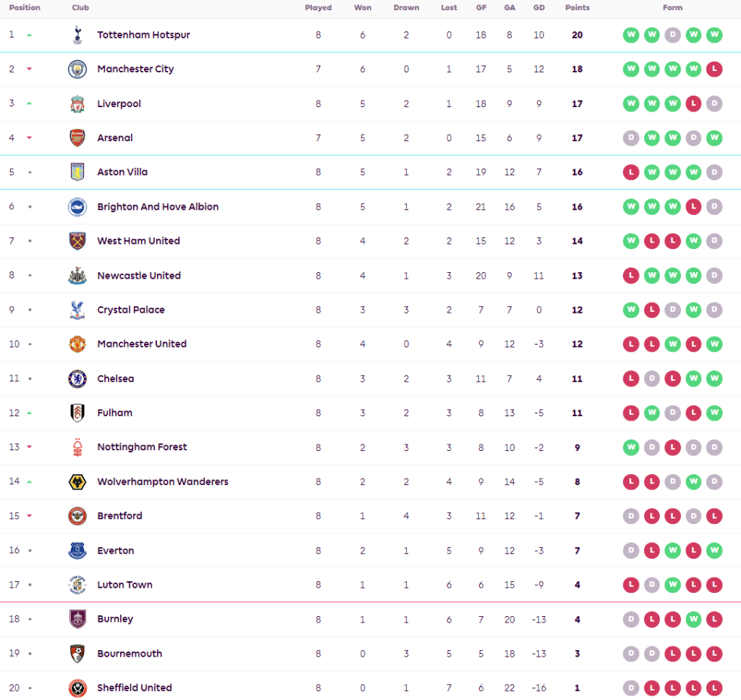Click the Liverpool club crest
The width and height of the screenshot is (741, 700).
pyautogui.click(x=77, y=104)
